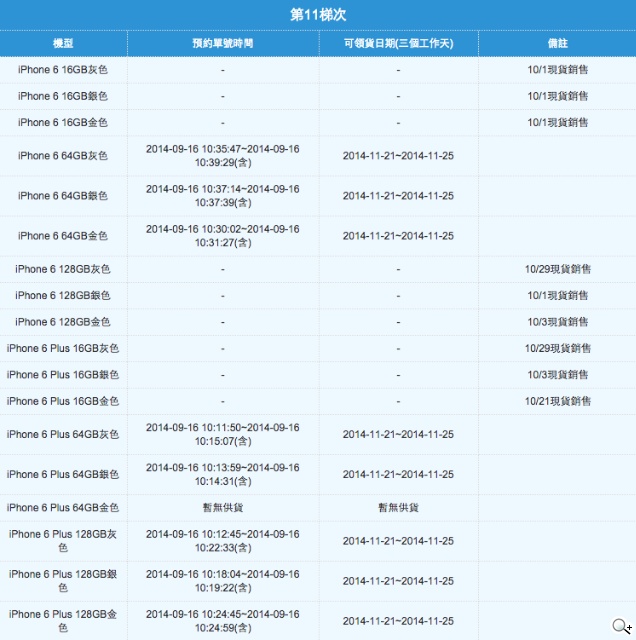Click the 第11梯次 table title
This screenshot has width=636, height=640.
318,15
